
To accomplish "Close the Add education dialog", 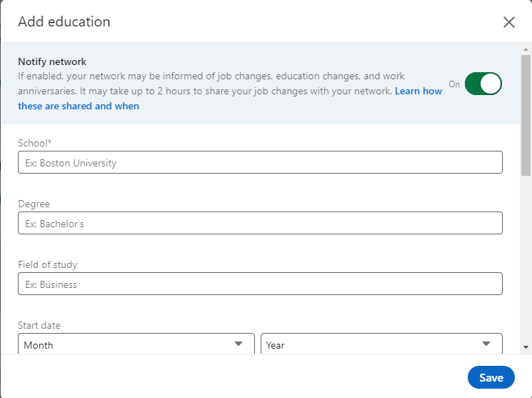I will click(x=509, y=22).
